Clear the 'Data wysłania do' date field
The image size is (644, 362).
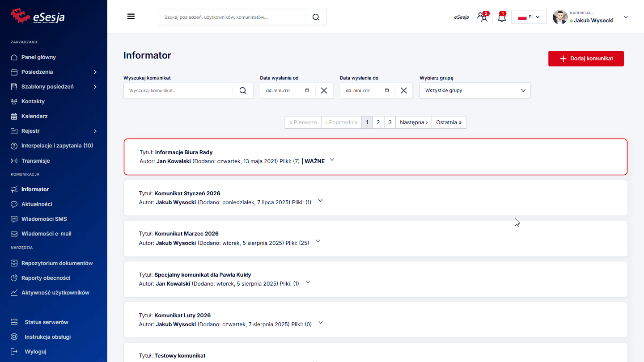tap(403, 90)
